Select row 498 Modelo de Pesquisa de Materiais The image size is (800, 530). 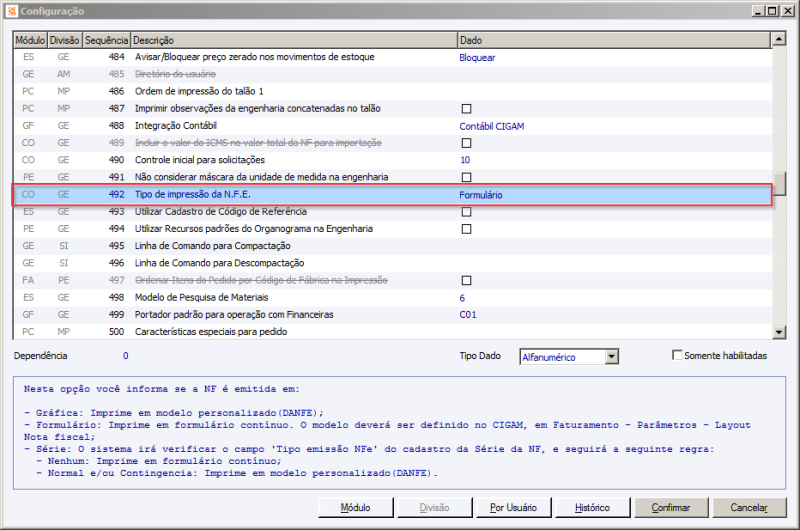pos(392,297)
